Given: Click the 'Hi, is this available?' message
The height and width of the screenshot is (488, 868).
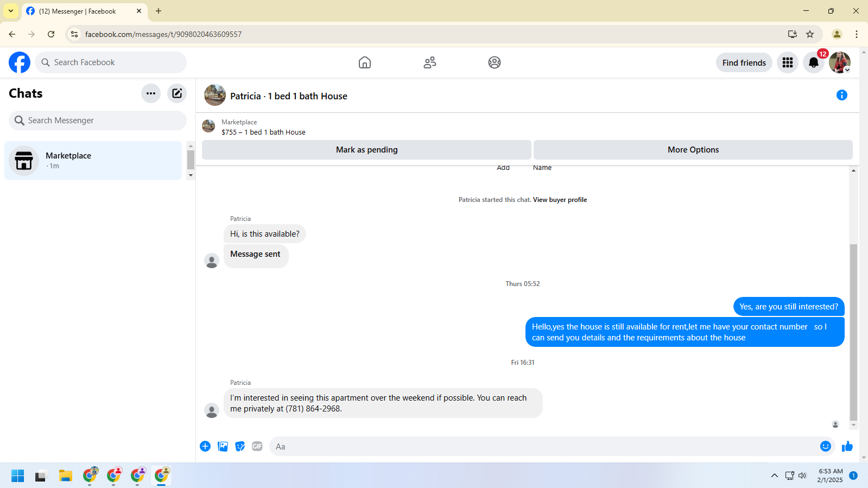Looking at the screenshot, I should [x=265, y=234].
